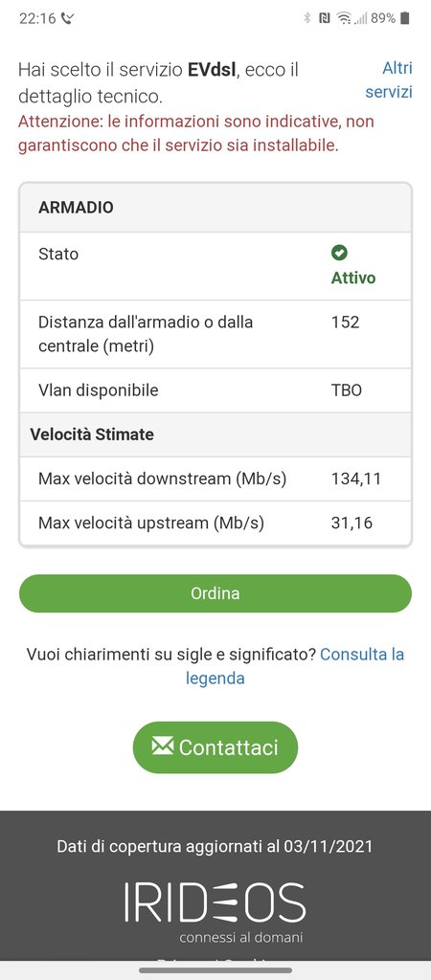This screenshot has height=980, width=431.
Task: Tap the battery icon in status bar
Action: click(405, 18)
